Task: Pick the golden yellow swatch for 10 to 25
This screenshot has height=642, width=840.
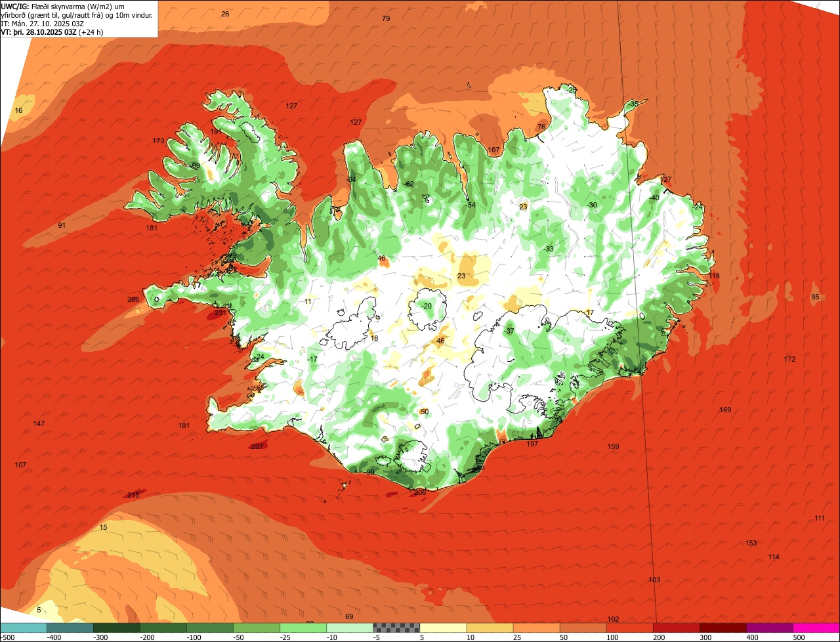Action: click(490, 628)
